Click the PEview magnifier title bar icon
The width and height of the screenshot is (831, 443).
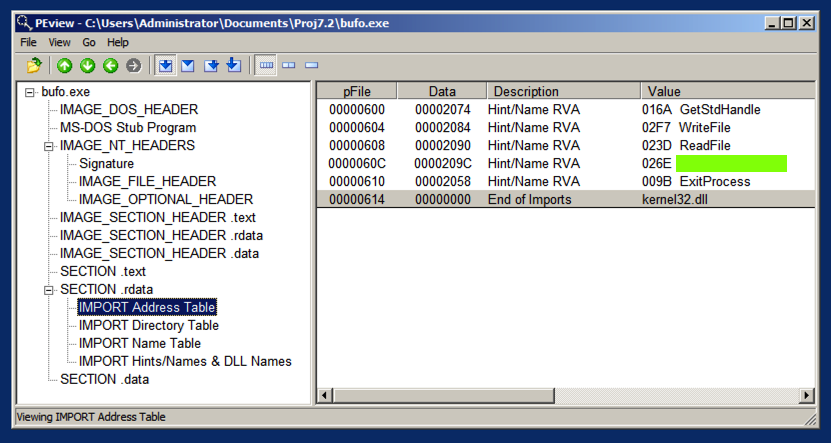[24, 23]
